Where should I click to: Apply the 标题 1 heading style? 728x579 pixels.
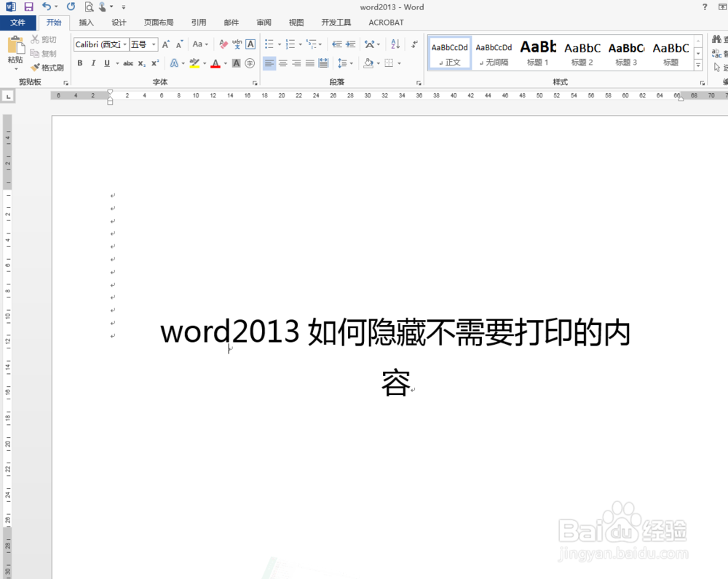[538, 53]
